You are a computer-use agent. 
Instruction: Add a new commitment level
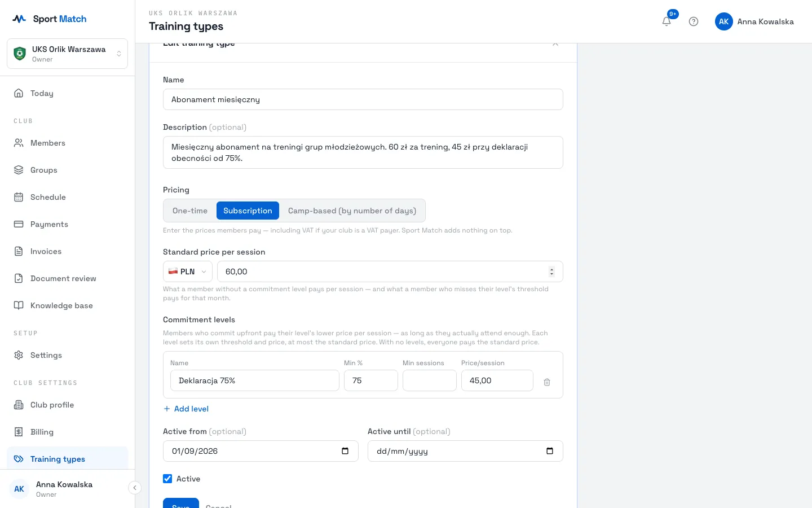(x=186, y=409)
